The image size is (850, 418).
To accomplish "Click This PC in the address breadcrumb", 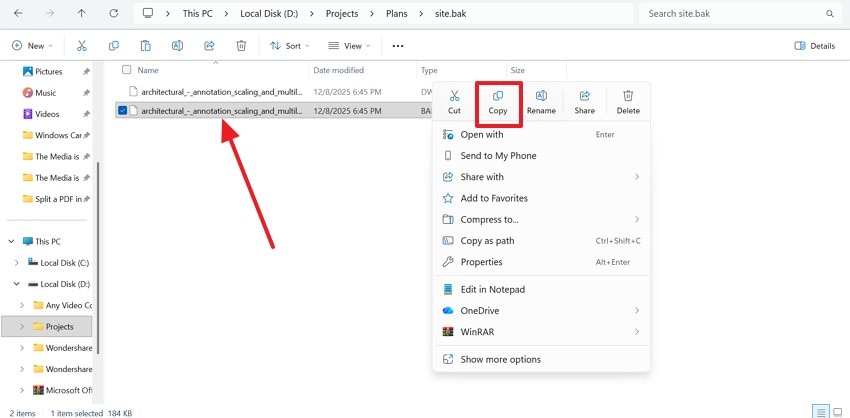I will [x=197, y=14].
